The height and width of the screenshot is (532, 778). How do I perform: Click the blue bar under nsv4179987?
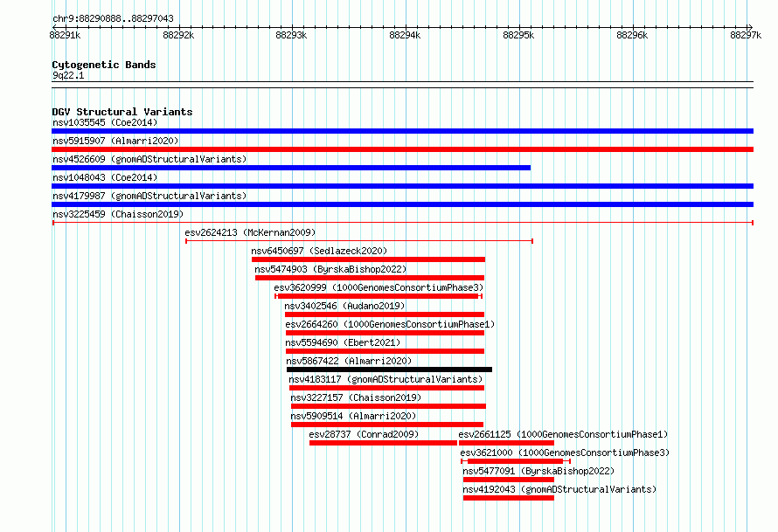point(402,204)
